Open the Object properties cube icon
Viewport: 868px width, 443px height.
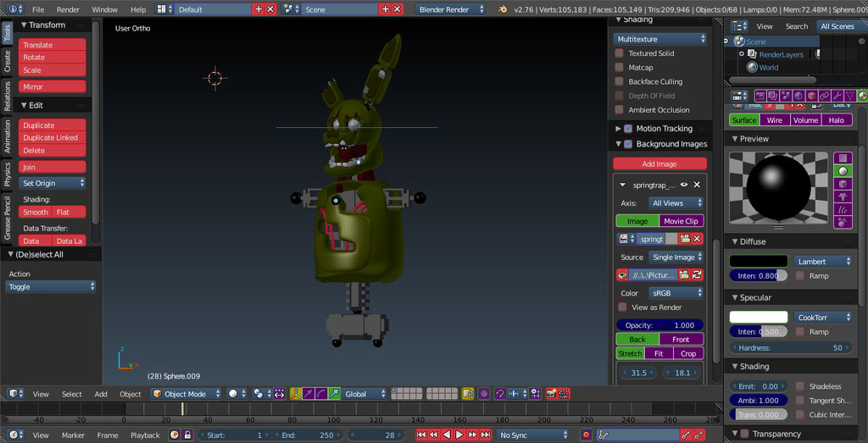[811, 96]
